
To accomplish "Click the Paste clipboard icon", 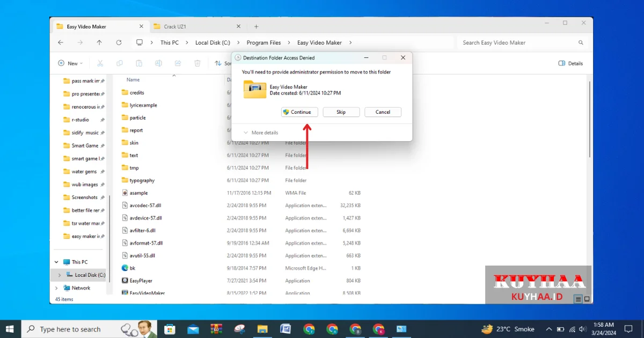I will [139, 63].
